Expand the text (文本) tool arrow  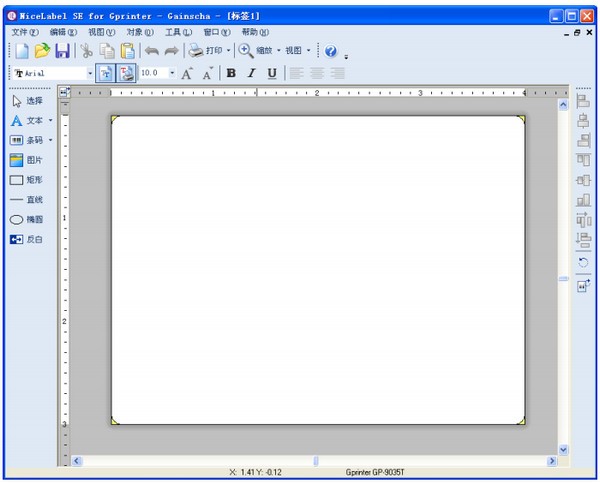point(51,121)
